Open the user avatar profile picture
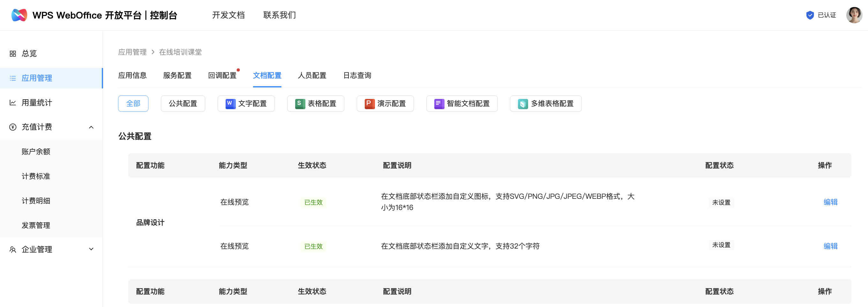The width and height of the screenshot is (868, 307). click(x=854, y=15)
